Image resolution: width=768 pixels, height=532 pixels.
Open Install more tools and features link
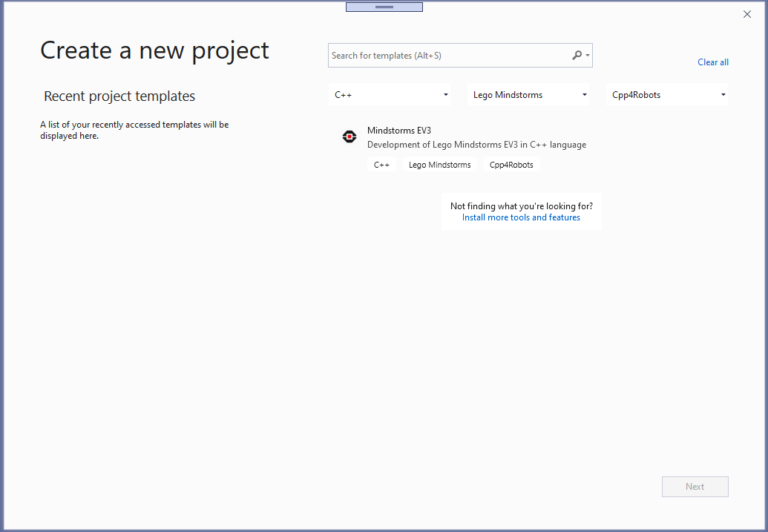tap(521, 217)
